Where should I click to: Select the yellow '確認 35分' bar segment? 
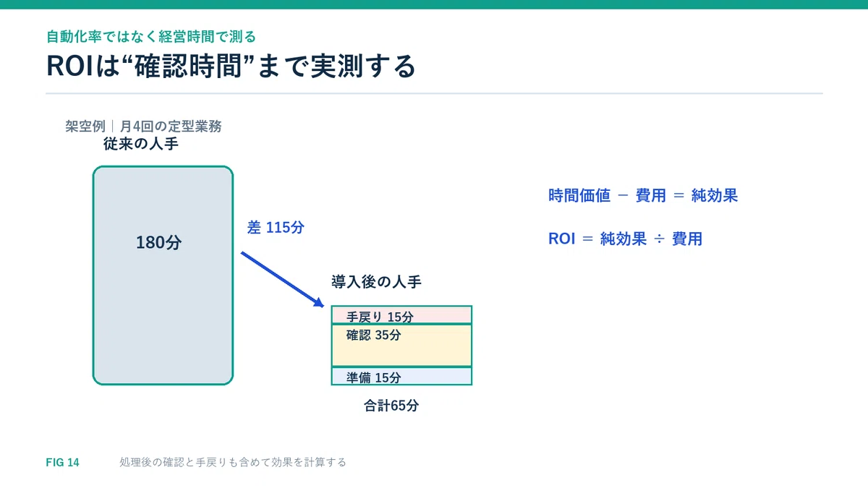(401, 345)
